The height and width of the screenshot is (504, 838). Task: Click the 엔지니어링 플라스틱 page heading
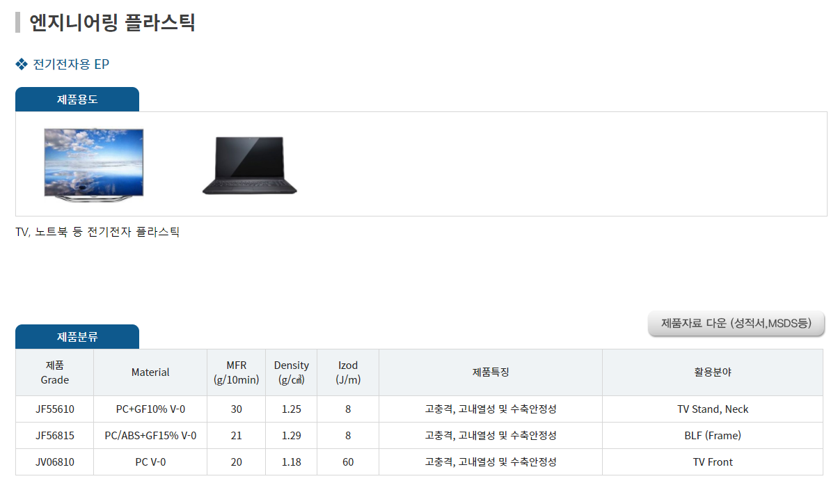coord(112,22)
